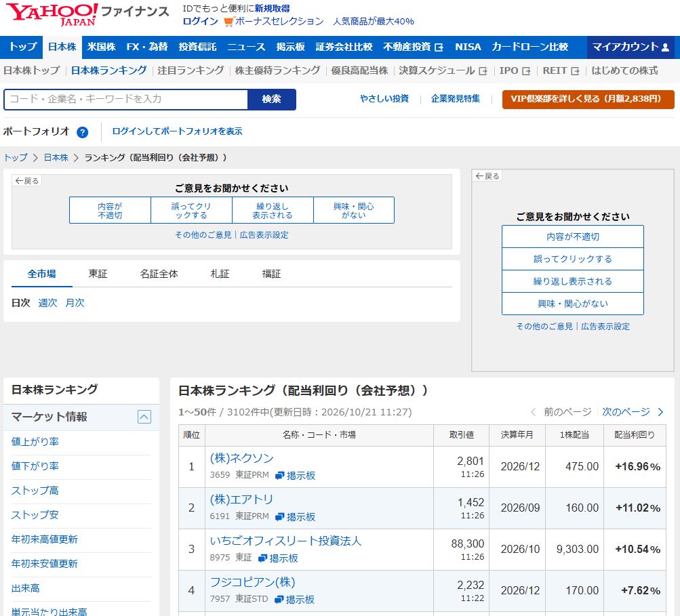
Task: Select the 名証全体 market tab
Action: tap(159, 274)
